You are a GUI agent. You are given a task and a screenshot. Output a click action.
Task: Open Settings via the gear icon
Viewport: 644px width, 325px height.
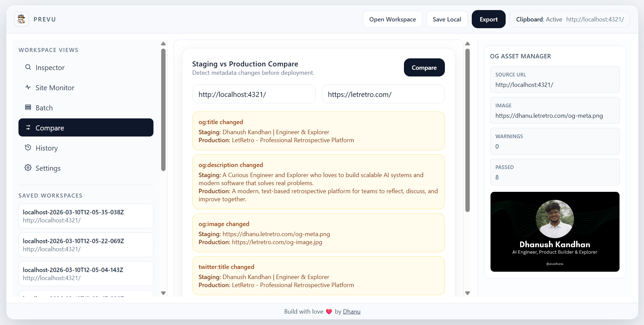coord(28,168)
